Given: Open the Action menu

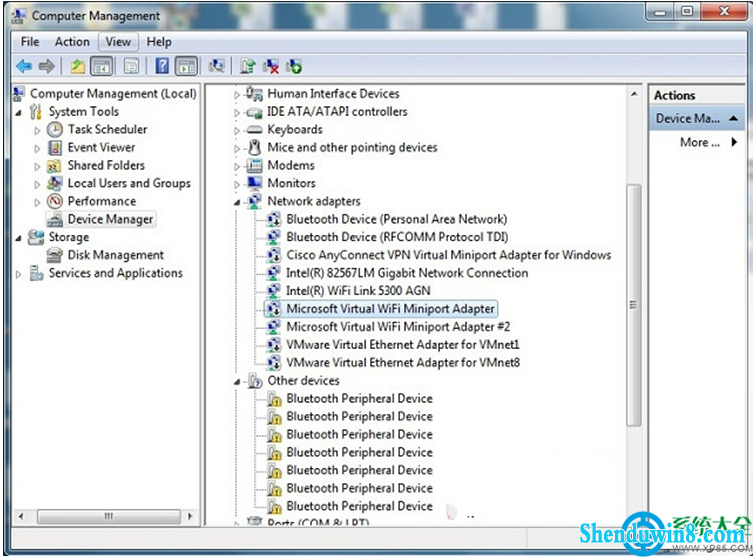Looking at the screenshot, I should [x=72, y=42].
